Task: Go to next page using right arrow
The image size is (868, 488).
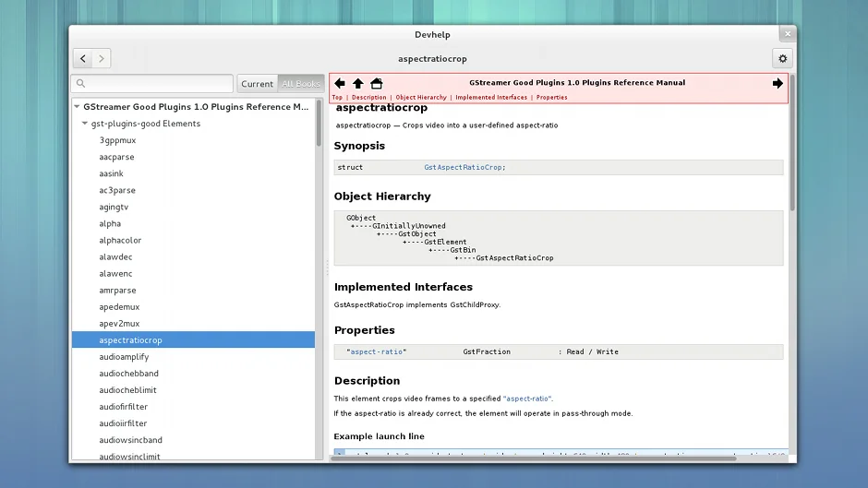Action: [778, 83]
